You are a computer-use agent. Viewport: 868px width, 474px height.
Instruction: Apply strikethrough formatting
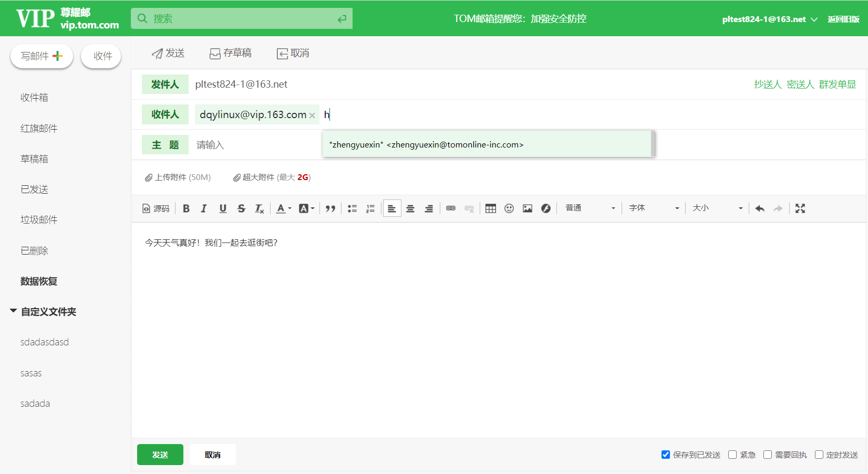tap(241, 208)
